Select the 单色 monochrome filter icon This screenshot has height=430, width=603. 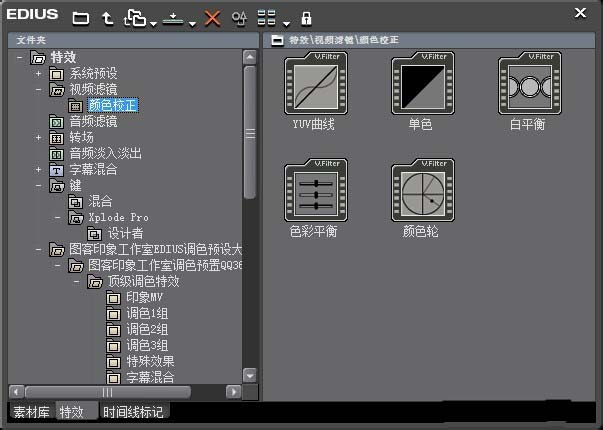pos(423,83)
